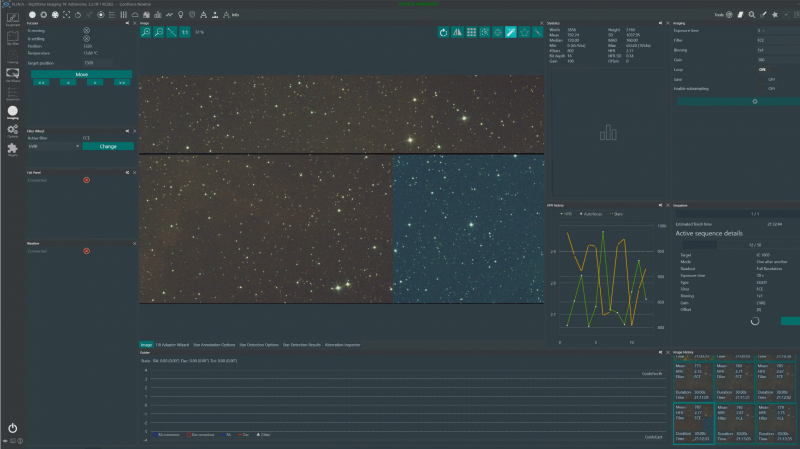800x449 pixels.
Task: Fit the image to the panel
Action: tap(172, 32)
